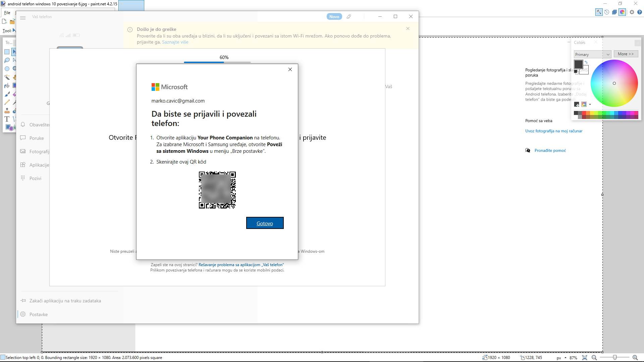Select the Paint Bucket tool

(x=7, y=85)
